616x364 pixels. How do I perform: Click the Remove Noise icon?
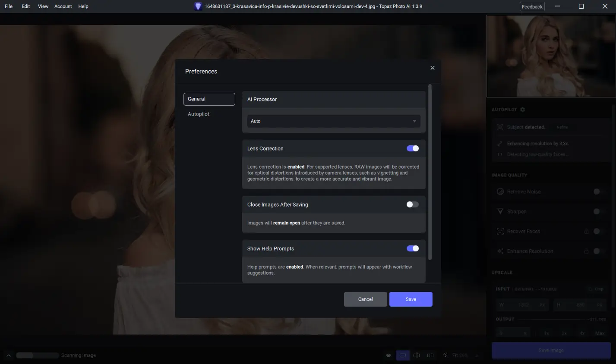coord(500,191)
